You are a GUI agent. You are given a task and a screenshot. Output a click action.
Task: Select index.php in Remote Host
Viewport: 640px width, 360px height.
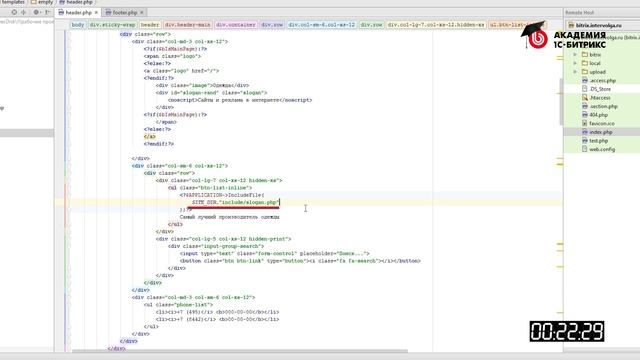(x=602, y=132)
